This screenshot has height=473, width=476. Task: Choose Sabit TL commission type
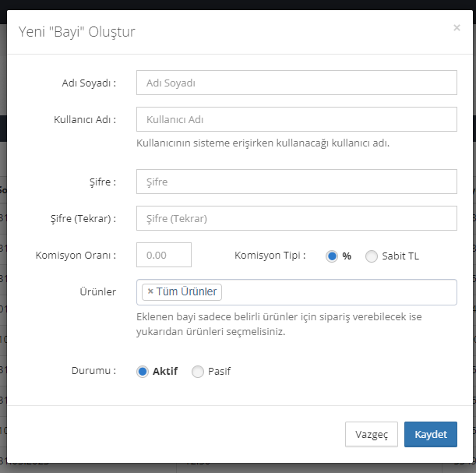pyautogui.click(x=371, y=256)
